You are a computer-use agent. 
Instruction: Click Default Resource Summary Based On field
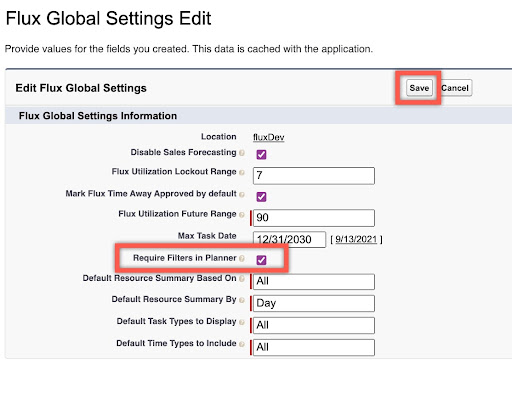(x=314, y=282)
